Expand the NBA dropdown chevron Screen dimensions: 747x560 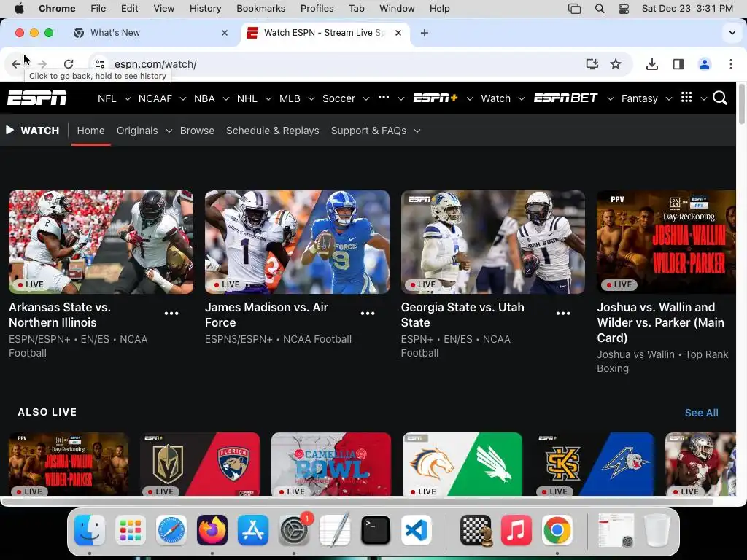coord(226,98)
